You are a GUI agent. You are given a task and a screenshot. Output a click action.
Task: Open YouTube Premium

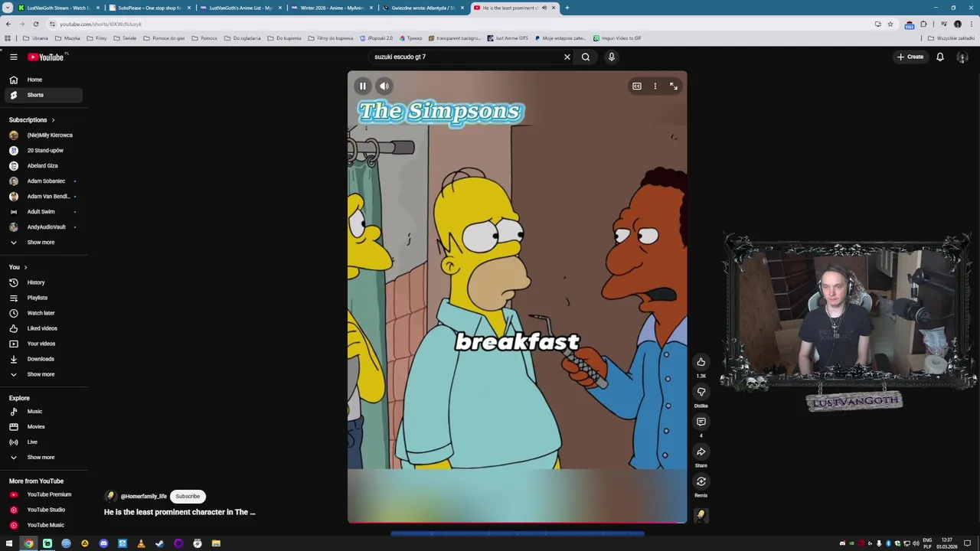(43, 494)
